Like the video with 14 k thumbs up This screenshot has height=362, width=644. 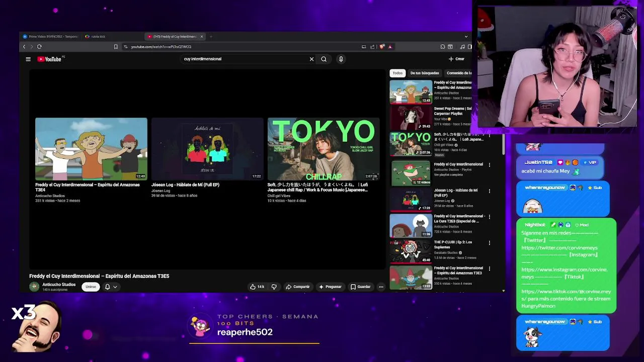[x=257, y=287]
